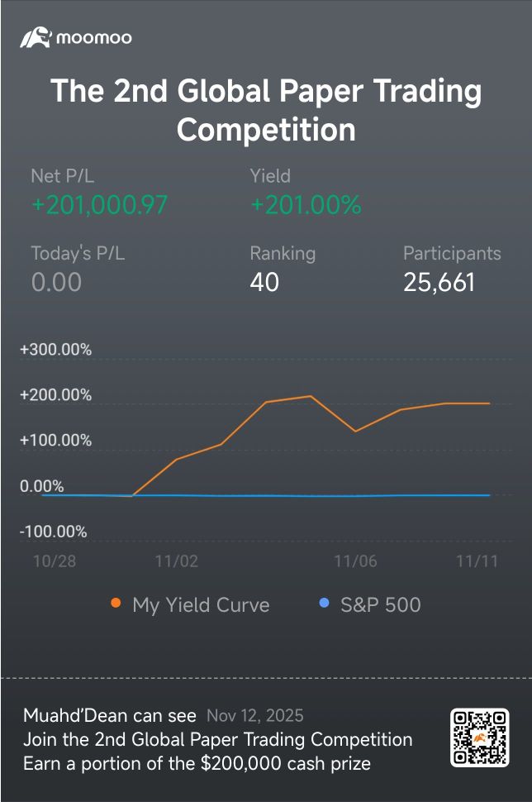The image size is (532, 802).
Task: Select the S&P 500 legend label
Action: 381,605
